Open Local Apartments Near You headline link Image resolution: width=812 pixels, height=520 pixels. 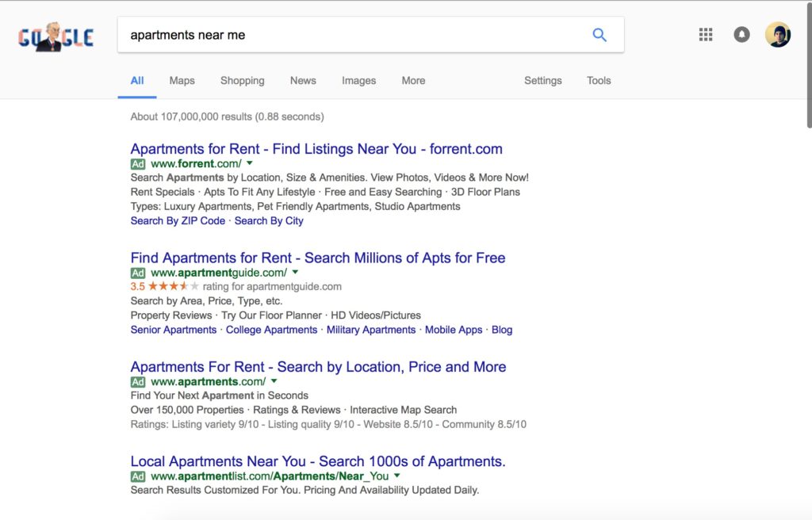[318, 461]
